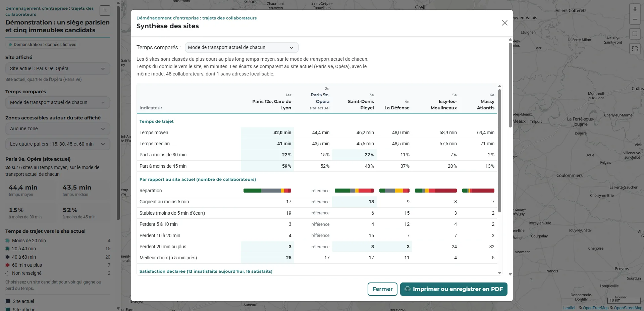Close the Synthèse des sites dialog
This screenshot has height=311, width=644.
pos(504,23)
